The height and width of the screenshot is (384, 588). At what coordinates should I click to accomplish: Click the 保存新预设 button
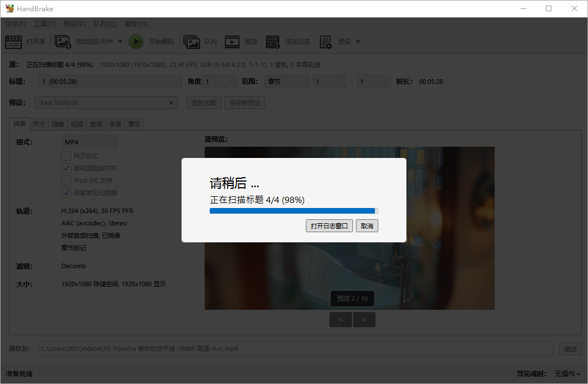tap(245, 103)
